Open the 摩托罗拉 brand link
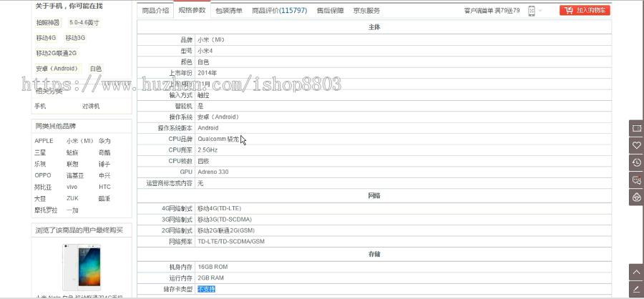Image resolution: width=644 pixels, height=299 pixels. click(x=46, y=210)
